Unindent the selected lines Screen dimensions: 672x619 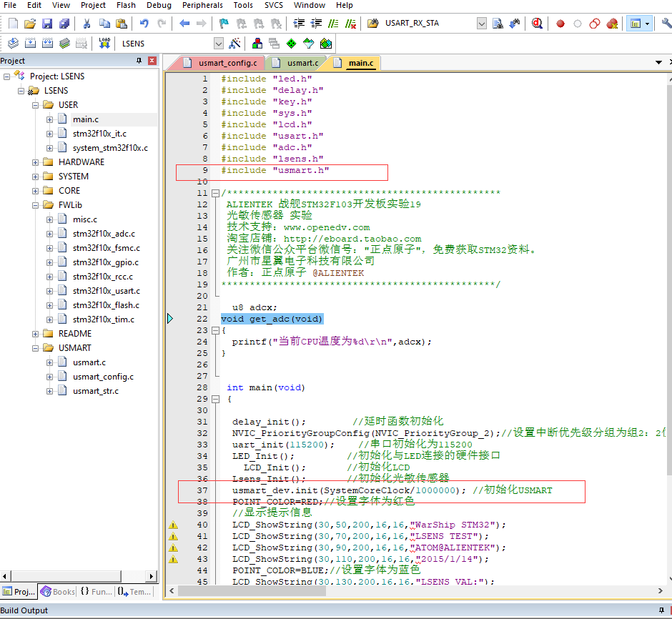[316, 24]
